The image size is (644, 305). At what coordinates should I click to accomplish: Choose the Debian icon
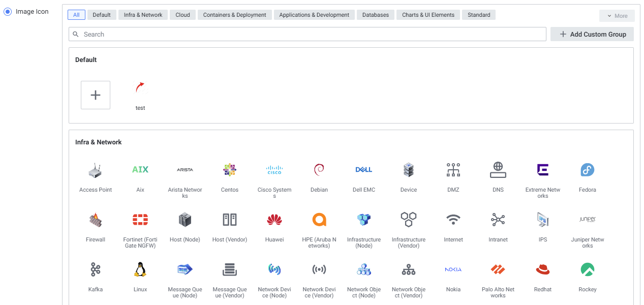(x=319, y=170)
